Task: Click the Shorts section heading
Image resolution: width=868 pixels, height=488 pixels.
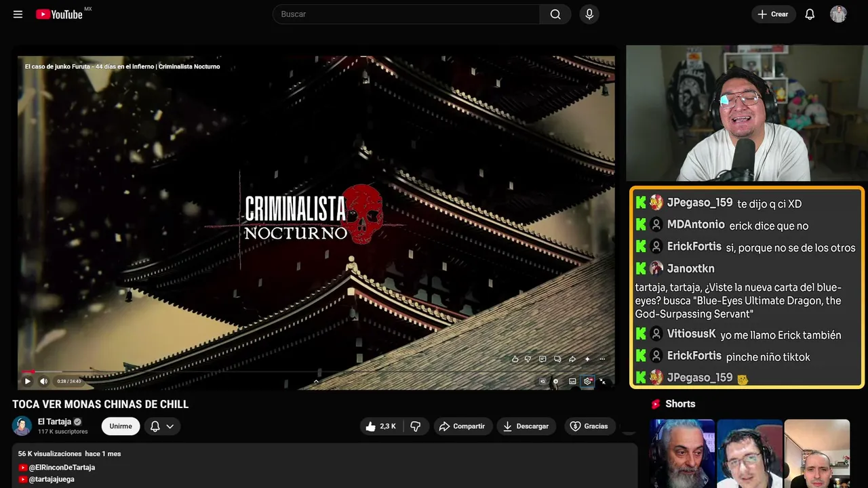Action: 680,404
